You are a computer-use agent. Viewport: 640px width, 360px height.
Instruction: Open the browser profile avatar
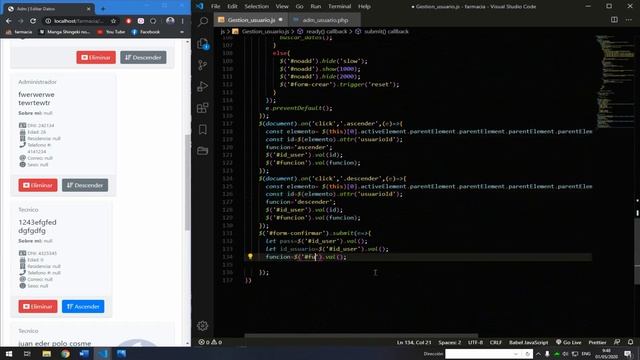pyautogui.click(x=170, y=21)
